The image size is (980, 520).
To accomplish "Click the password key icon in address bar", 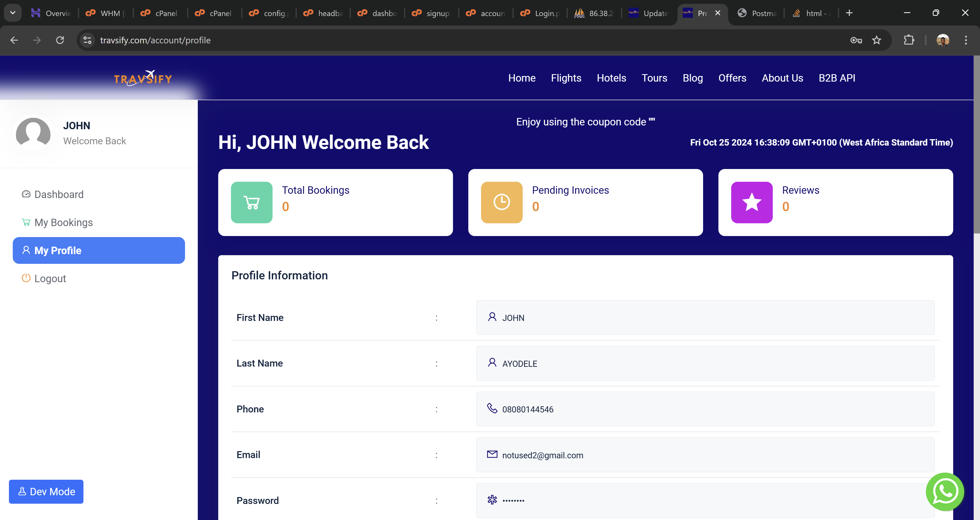I will (856, 40).
